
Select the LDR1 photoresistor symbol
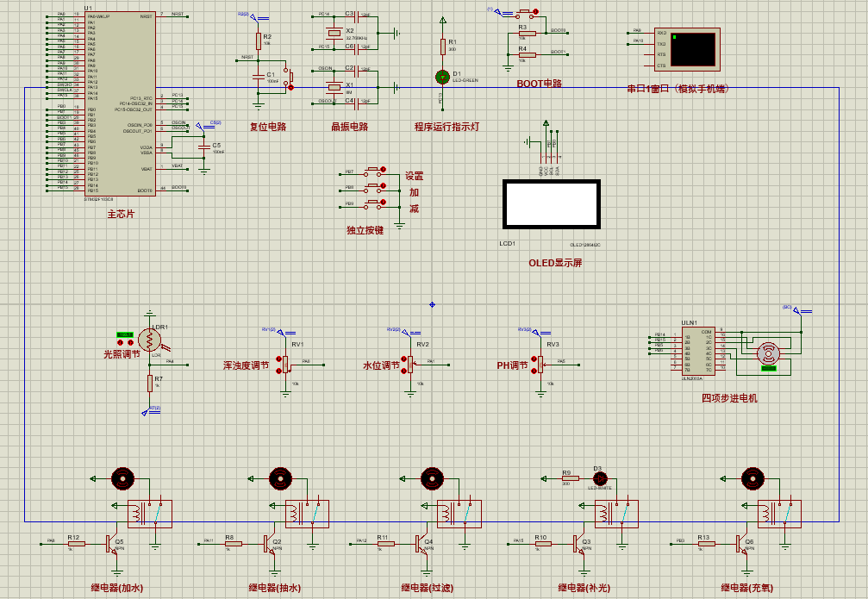(x=149, y=340)
